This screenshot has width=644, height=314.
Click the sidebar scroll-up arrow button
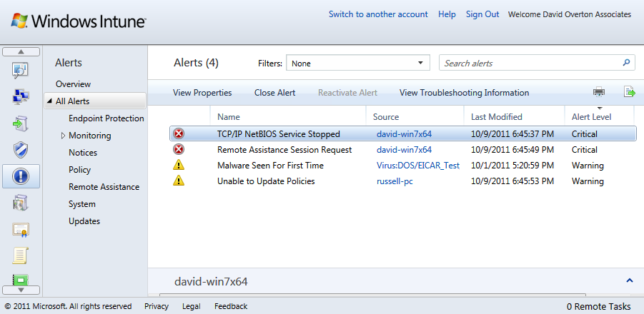coord(21,51)
